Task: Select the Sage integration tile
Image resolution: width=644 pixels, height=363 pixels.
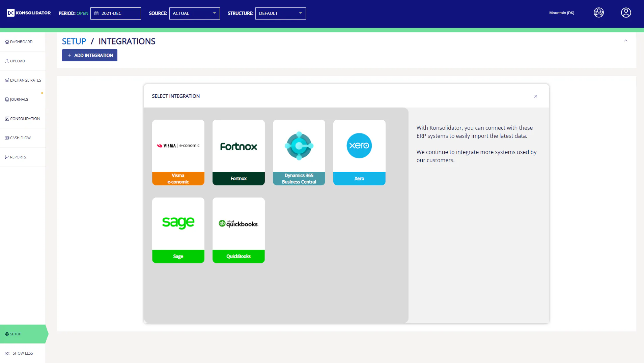Action: tap(178, 230)
